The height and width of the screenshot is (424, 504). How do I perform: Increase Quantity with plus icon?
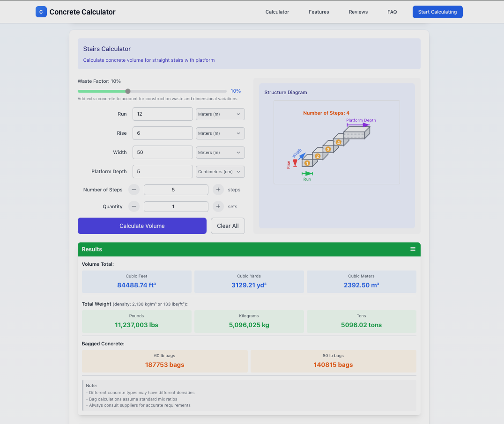click(x=218, y=206)
